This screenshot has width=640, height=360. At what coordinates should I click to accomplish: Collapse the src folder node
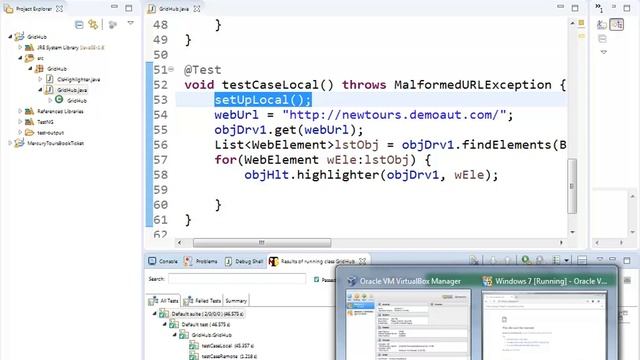pos(20,58)
